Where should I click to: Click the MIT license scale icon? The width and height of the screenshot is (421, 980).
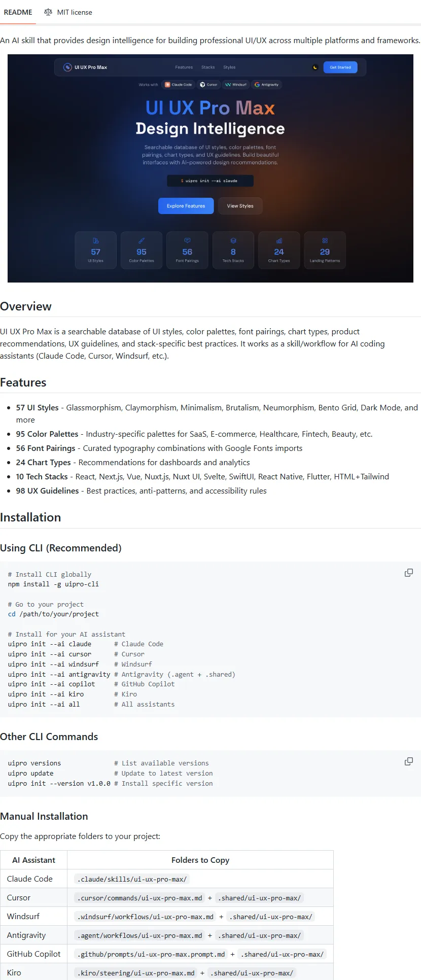tap(48, 12)
